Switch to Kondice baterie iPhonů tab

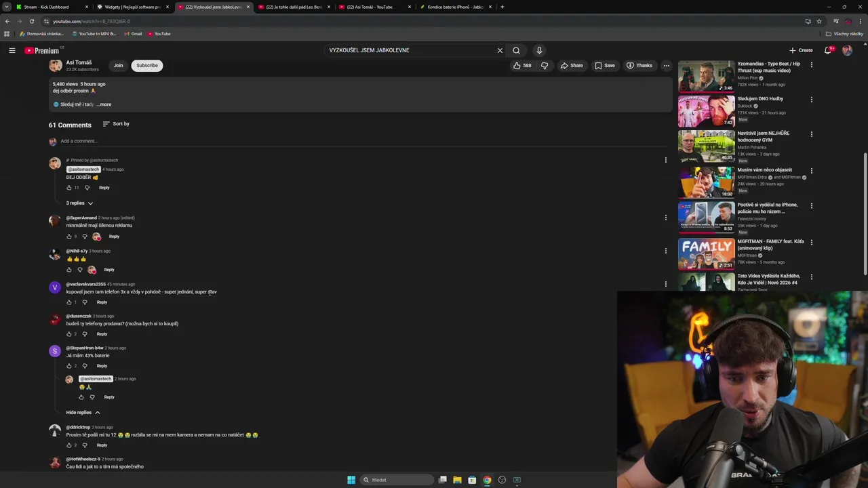coord(455,7)
